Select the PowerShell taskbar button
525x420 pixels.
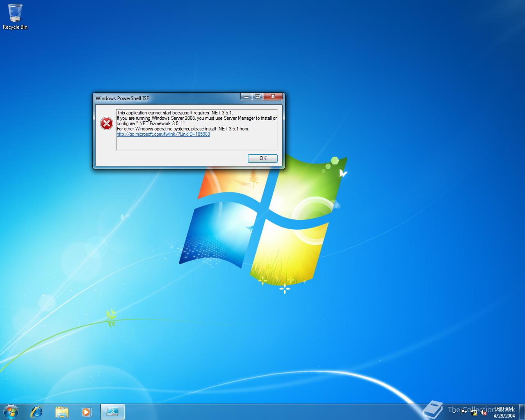coord(113,411)
